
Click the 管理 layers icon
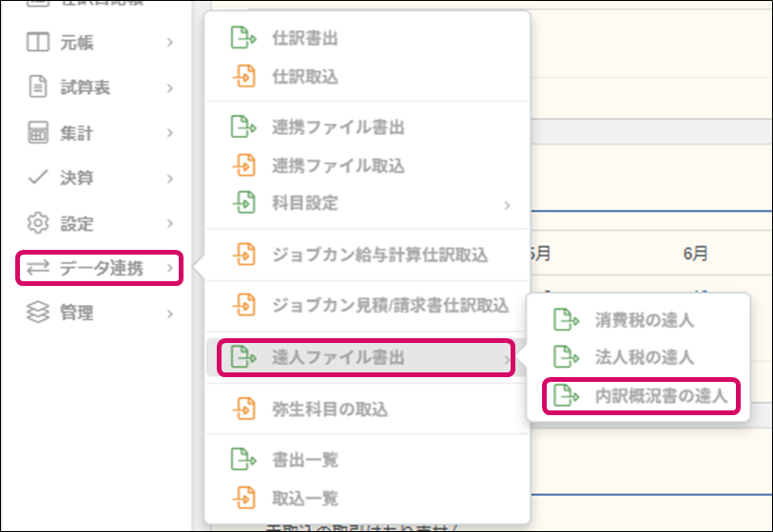38,313
